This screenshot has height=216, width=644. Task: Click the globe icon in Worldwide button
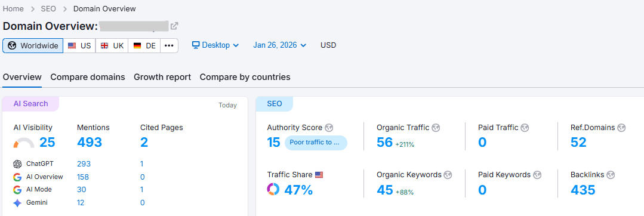pyautogui.click(x=13, y=45)
